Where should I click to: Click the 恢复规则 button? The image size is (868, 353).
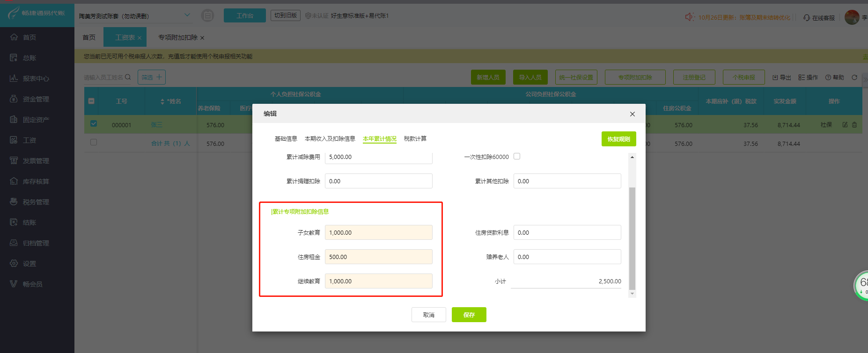(x=619, y=139)
